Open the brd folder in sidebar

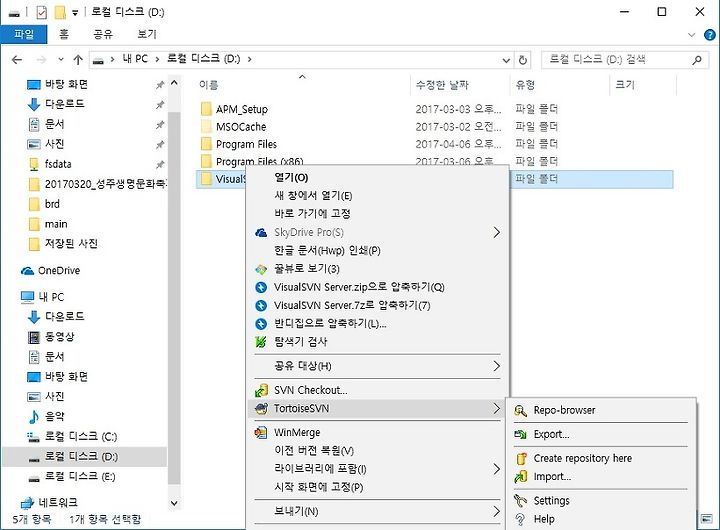click(x=52, y=204)
